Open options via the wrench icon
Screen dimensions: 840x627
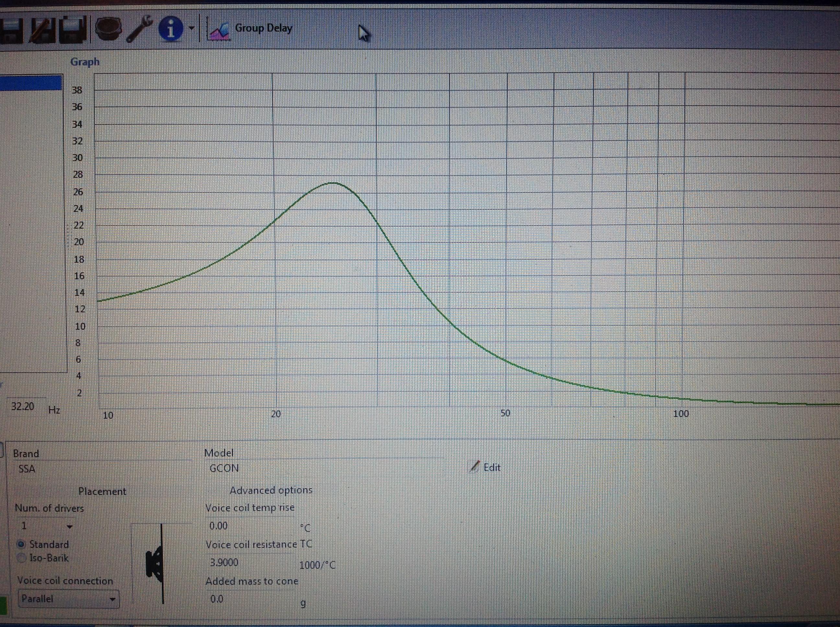click(x=139, y=28)
